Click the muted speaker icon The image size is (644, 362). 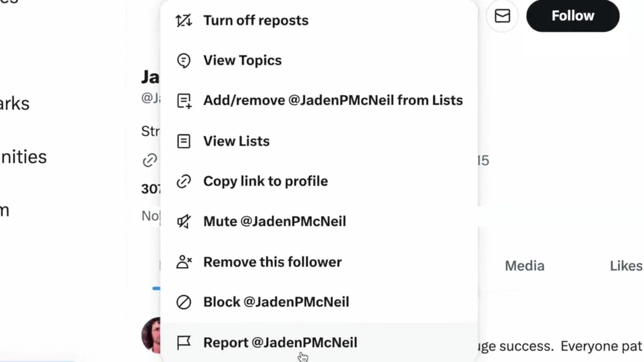(x=184, y=221)
